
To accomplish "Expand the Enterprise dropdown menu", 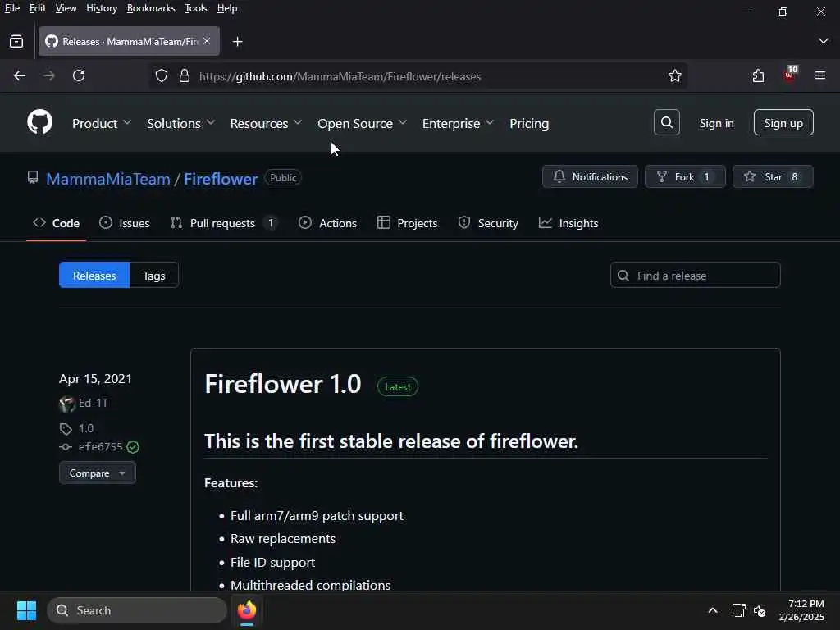I will tap(458, 123).
